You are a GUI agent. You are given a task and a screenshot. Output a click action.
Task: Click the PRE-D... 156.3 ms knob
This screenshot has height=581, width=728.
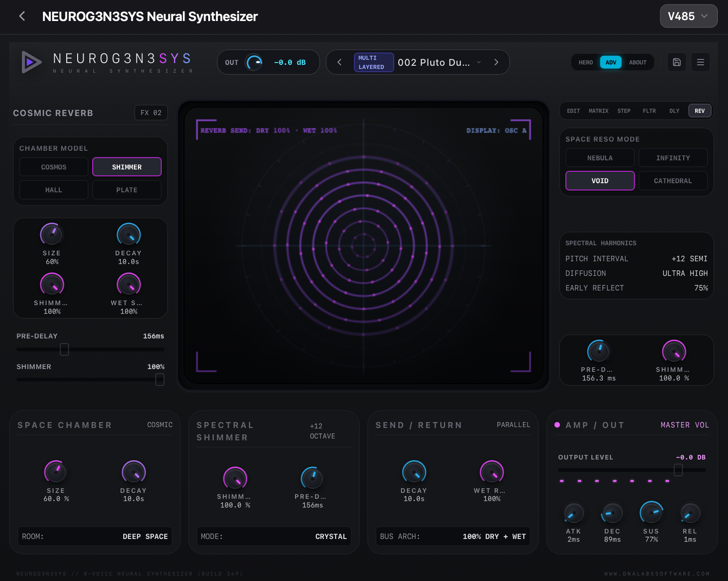click(599, 351)
